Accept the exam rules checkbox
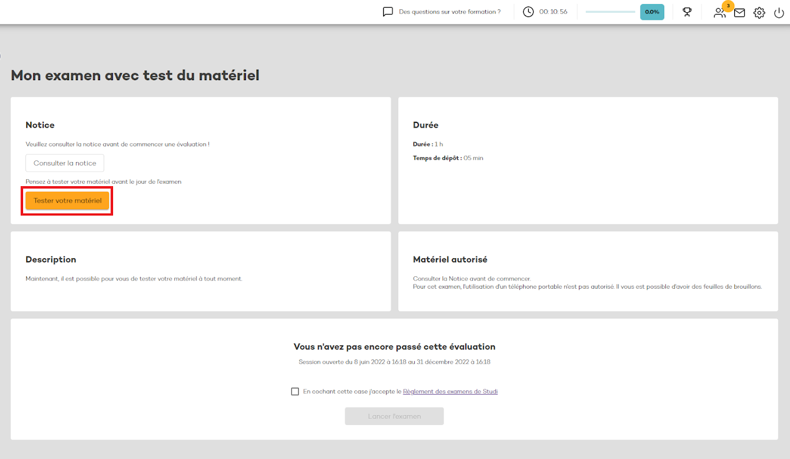 (x=295, y=392)
